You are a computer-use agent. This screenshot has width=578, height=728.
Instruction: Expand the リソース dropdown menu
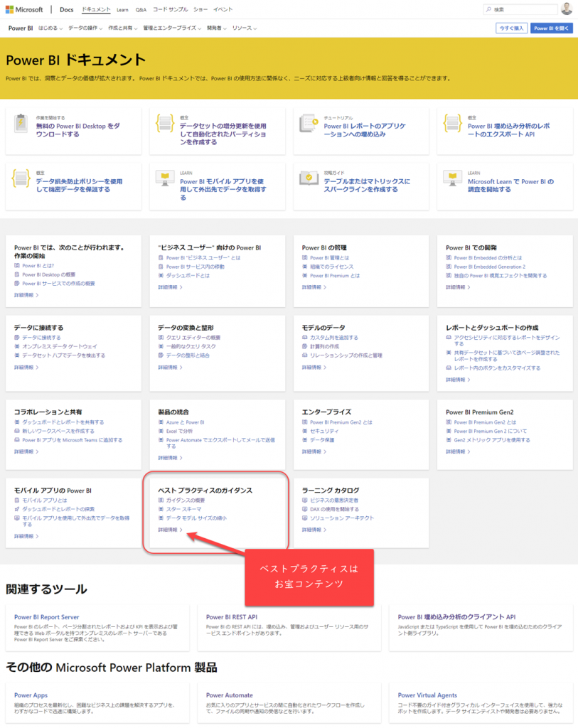click(x=244, y=28)
